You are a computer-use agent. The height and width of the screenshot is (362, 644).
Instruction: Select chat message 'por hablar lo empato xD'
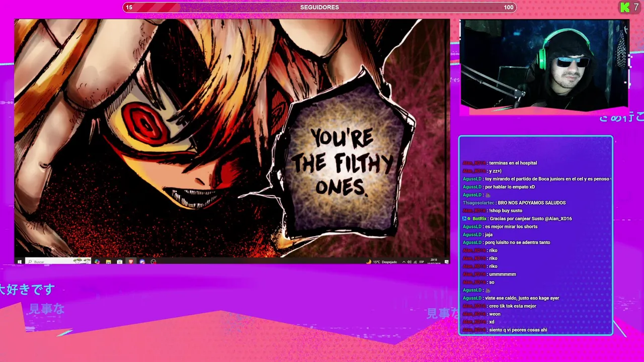pos(510,187)
